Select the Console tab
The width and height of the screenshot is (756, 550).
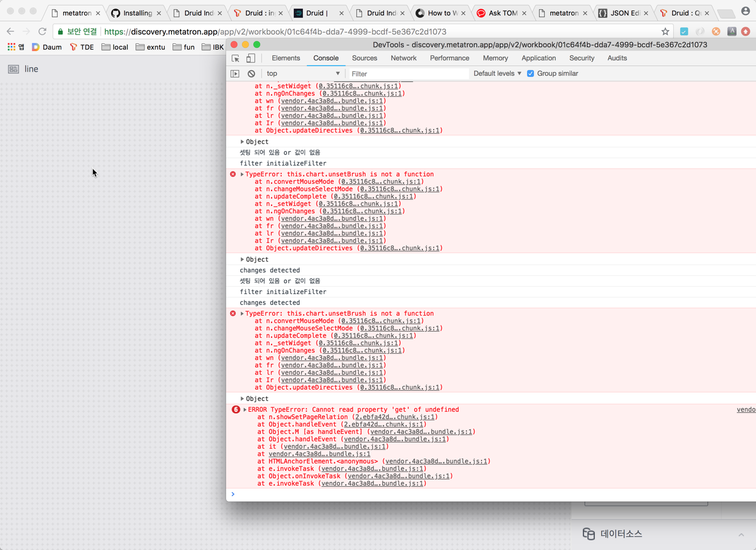[326, 58]
